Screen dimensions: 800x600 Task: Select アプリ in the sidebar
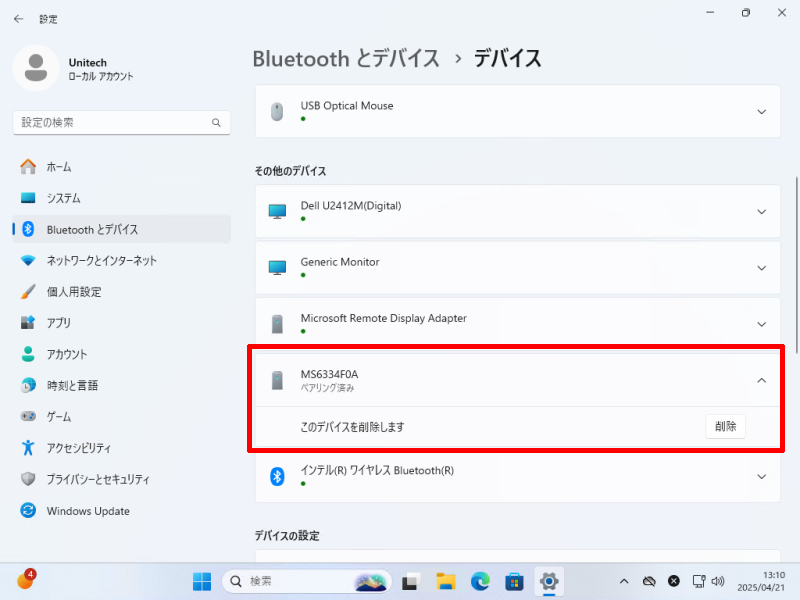tap(121, 322)
